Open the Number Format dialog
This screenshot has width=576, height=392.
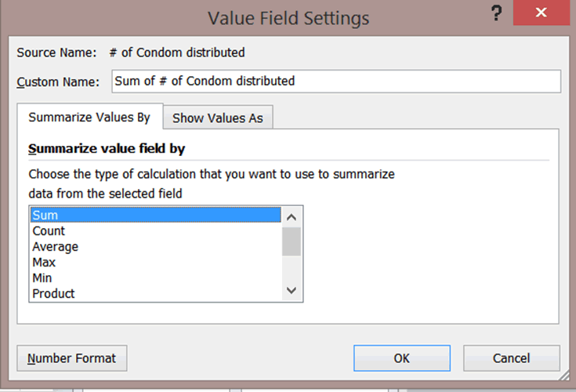point(72,358)
